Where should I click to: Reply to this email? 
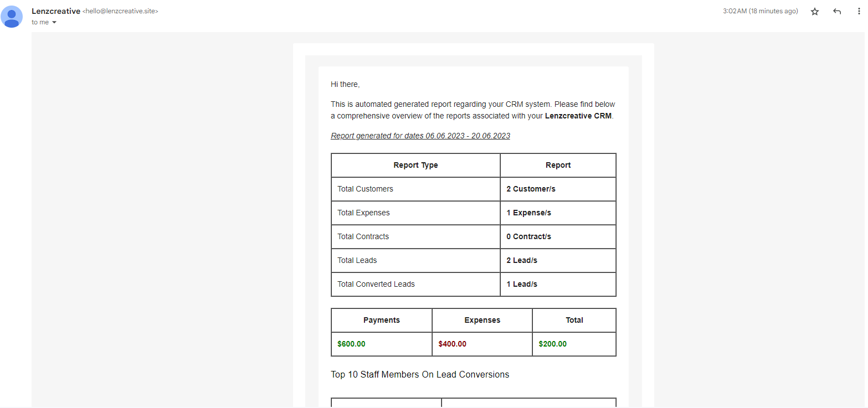point(836,11)
